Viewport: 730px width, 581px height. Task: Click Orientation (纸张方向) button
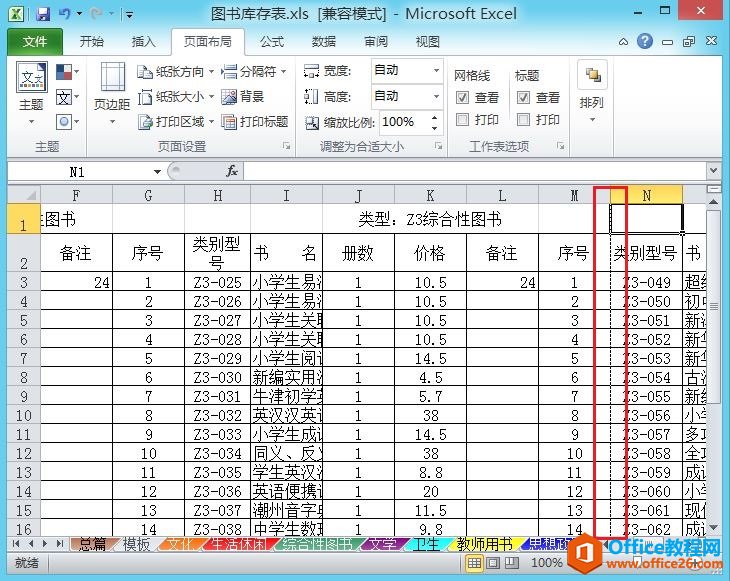175,72
